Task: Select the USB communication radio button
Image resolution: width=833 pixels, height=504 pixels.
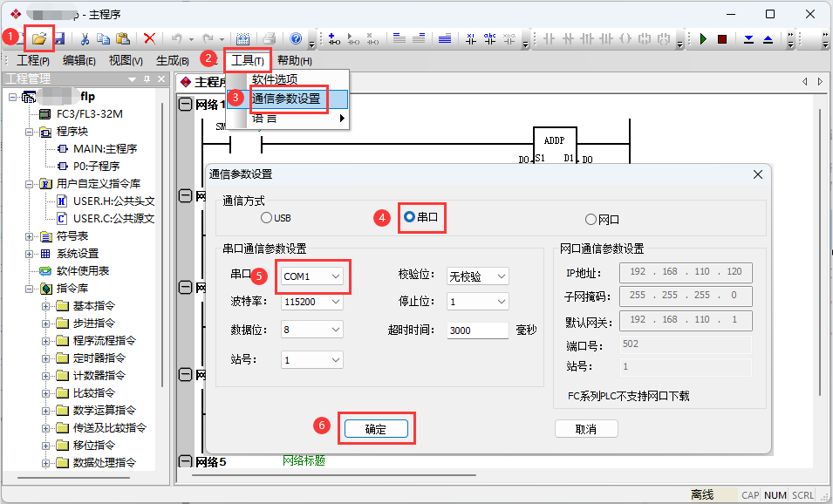Action: 266,218
